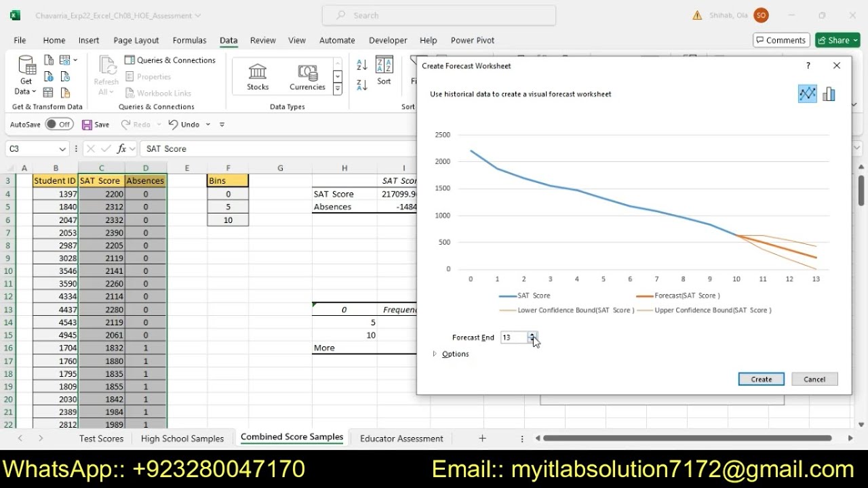Sort A to Z ascending
The image size is (868, 488).
pyautogui.click(x=362, y=66)
